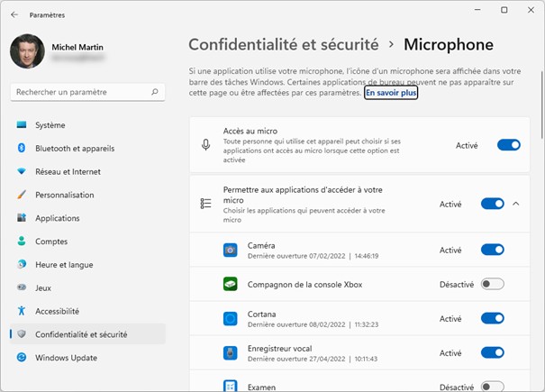Image resolution: width=545 pixels, height=392 pixels.
Task: Click the back arrow in title bar
Action: pyautogui.click(x=14, y=14)
